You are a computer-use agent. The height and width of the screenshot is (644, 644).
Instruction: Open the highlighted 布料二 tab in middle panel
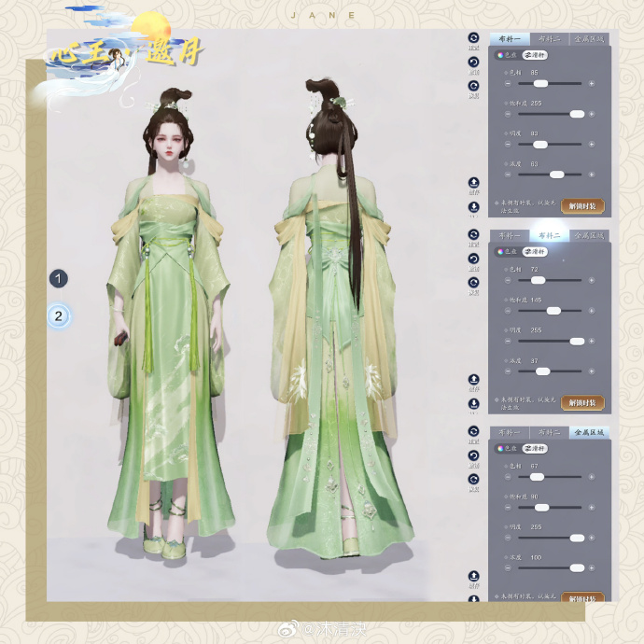pos(550,236)
